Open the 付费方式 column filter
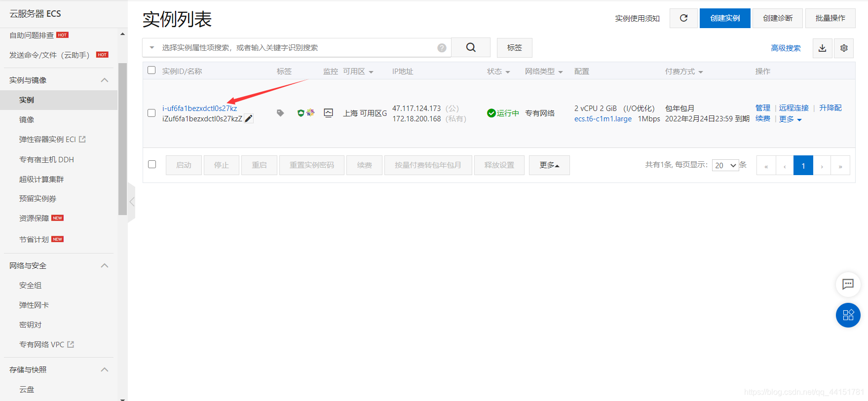868x401 pixels. click(700, 72)
